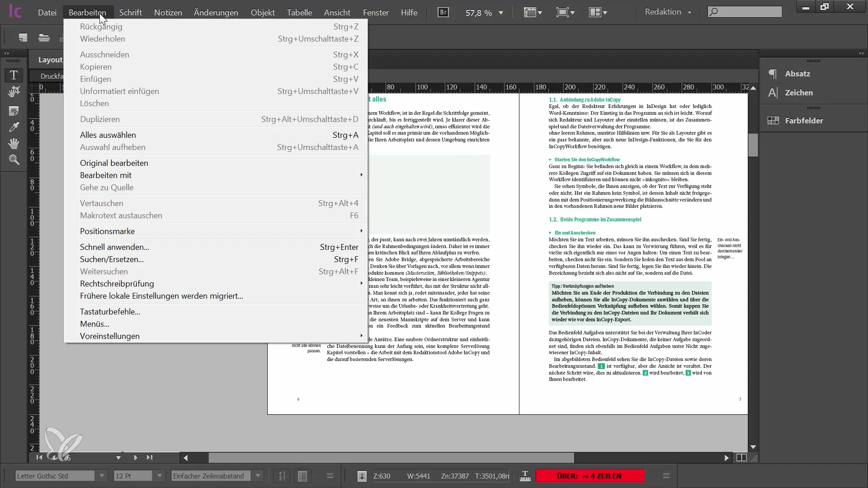The height and width of the screenshot is (488, 868).
Task: Open the copyfit toolbar menu icon at right
Action: [x=666, y=475]
